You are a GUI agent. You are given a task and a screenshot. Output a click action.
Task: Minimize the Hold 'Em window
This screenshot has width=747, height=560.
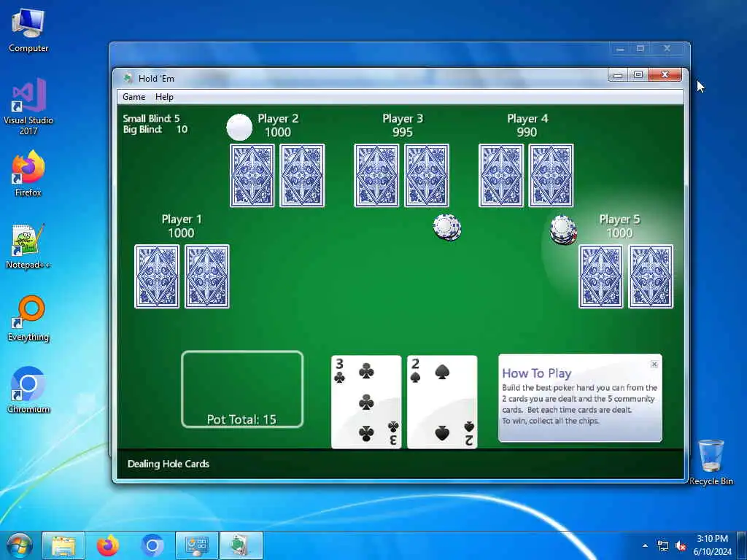tap(618, 75)
